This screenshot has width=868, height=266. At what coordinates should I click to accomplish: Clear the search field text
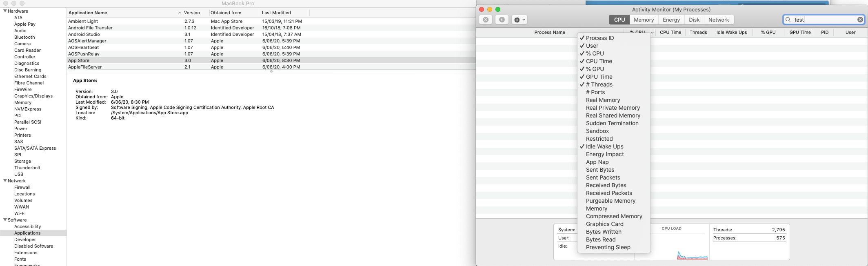tap(860, 20)
